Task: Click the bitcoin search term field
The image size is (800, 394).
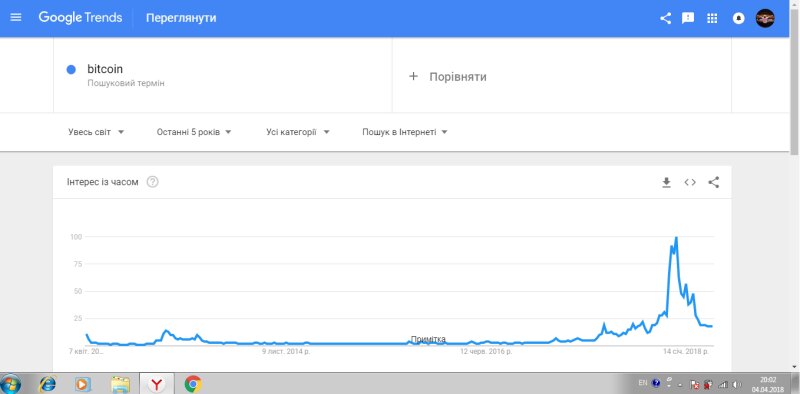Action: (x=222, y=75)
